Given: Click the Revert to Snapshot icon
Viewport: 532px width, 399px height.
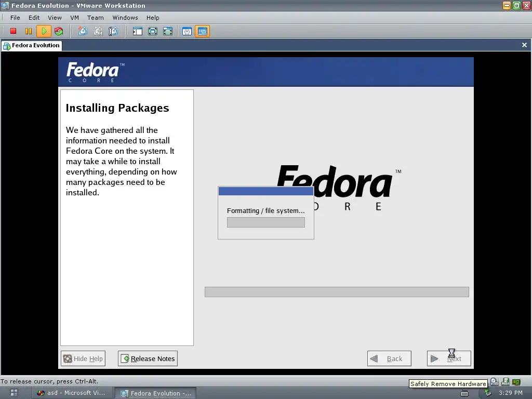Looking at the screenshot, I should pos(98,31).
